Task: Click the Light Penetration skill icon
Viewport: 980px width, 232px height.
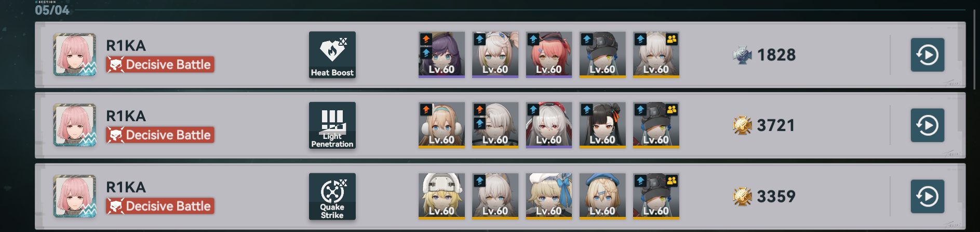Action: [x=332, y=125]
